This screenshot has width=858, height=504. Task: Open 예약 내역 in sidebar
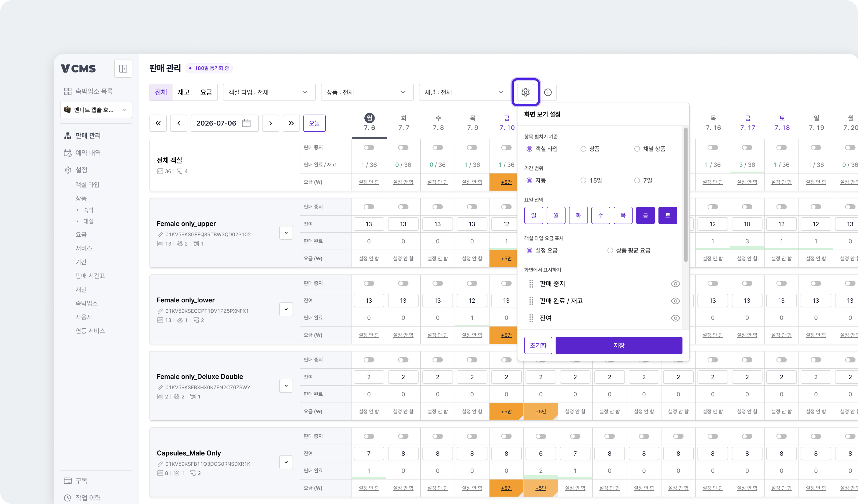(88, 153)
